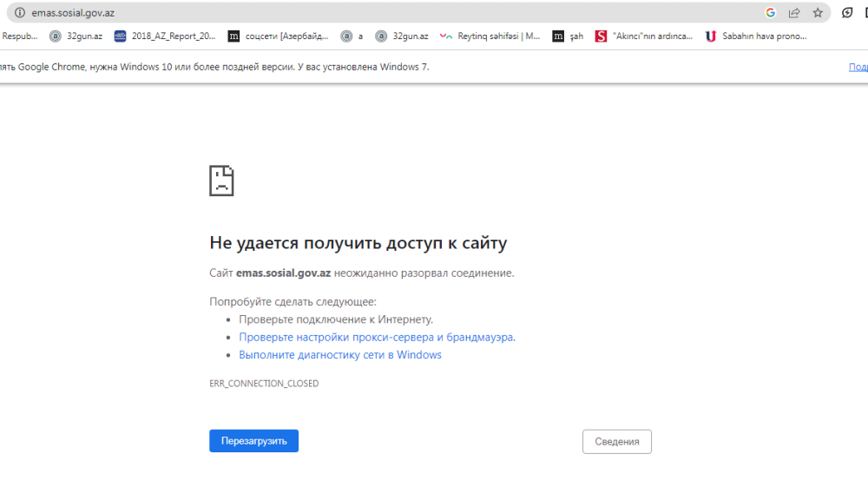Open the соцсети [Азербайд... bookmark
The height and width of the screenshot is (487, 868).
click(278, 36)
